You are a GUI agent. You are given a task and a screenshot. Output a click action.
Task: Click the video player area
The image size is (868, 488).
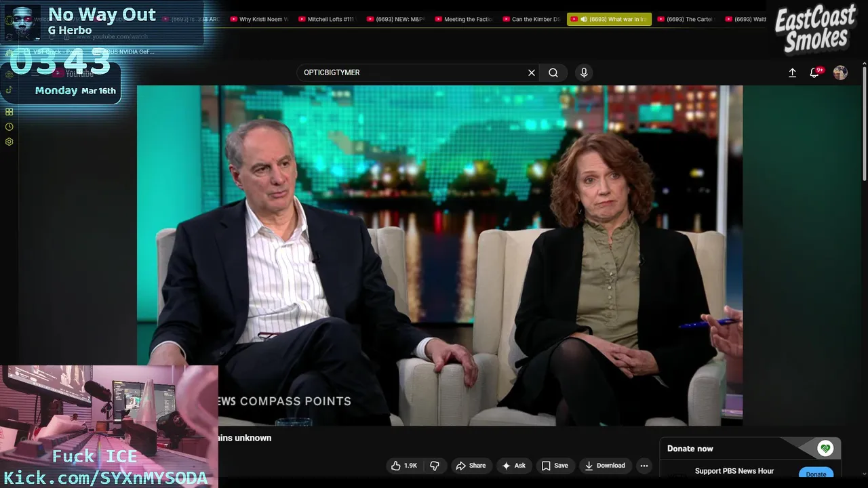439,256
